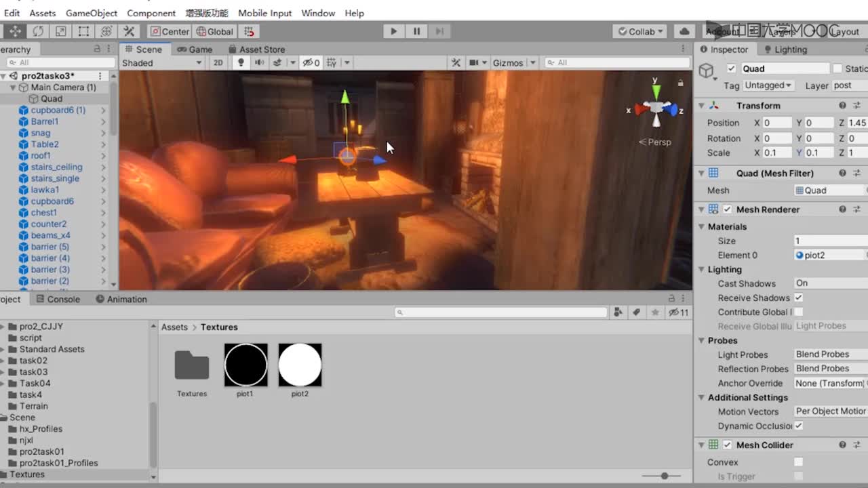
Task: Uncheck Dynamic Occlusion
Action: pyautogui.click(x=799, y=426)
